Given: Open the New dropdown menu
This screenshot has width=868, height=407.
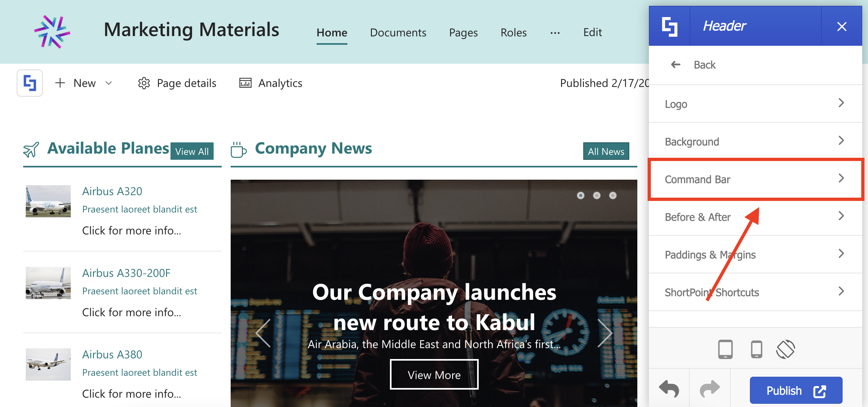Looking at the screenshot, I should pyautogui.click(x=84, y=83).
